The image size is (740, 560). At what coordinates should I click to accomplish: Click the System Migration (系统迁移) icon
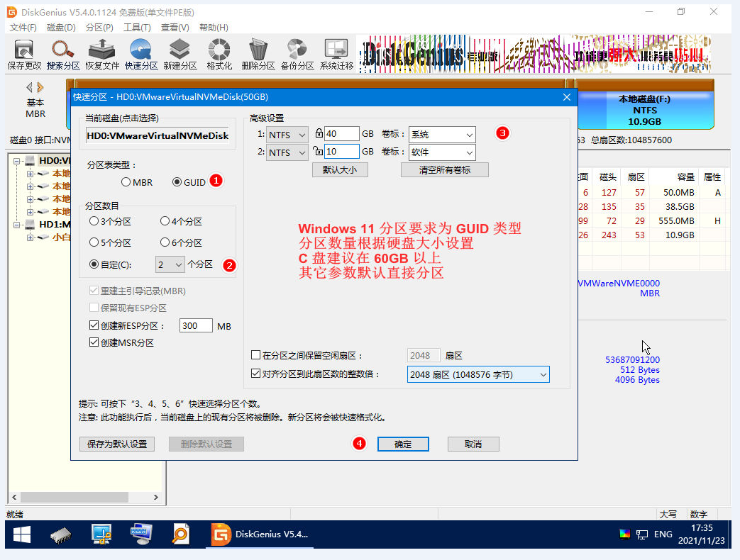(336, 54)
